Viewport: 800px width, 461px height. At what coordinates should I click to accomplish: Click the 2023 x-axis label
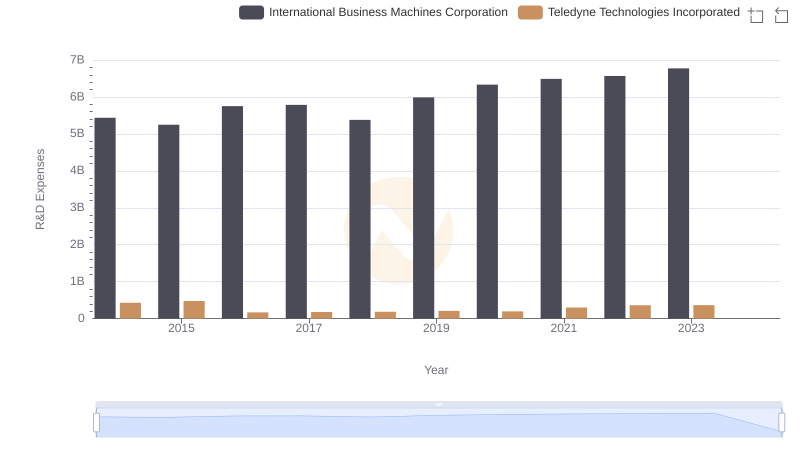point(691,328)
